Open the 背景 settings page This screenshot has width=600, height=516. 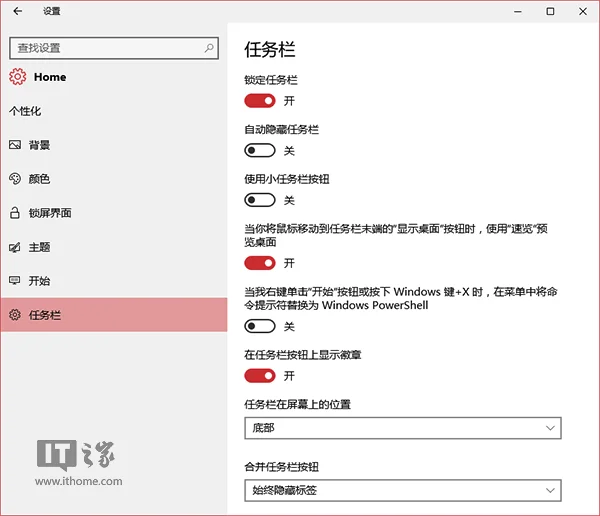click(40, 145)
